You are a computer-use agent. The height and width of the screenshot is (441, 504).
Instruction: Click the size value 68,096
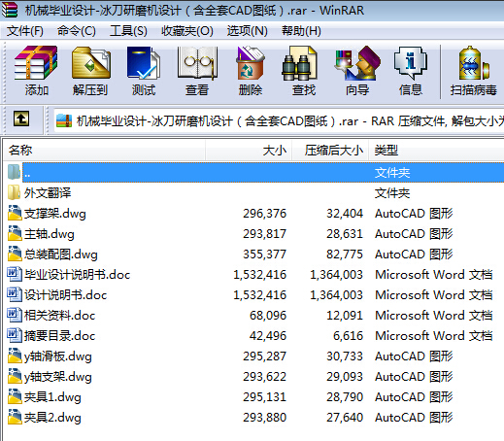(268, 316)
